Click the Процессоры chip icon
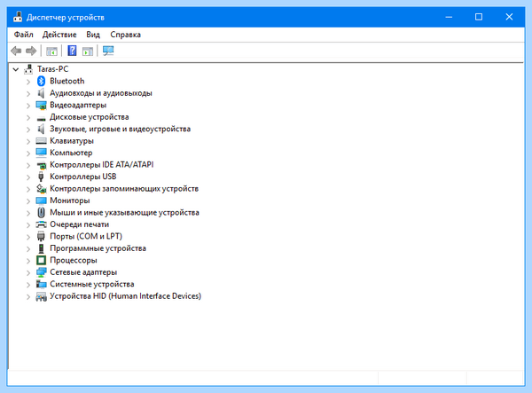The image size is (532, 393). coord(41,260)
